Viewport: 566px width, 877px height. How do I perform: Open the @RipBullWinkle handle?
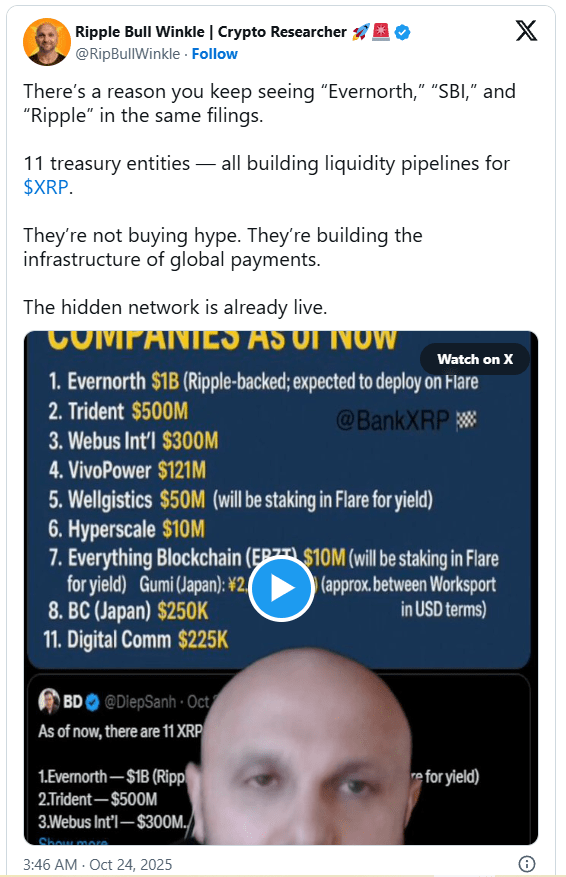point(128,54)
